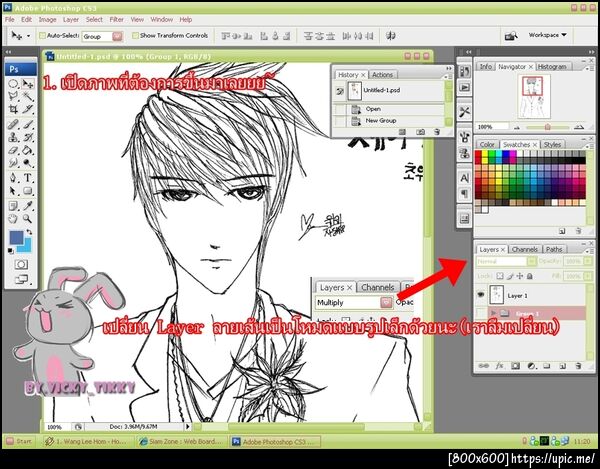Add a layer style with fx button
600x469 pixels.
point(499,366)
